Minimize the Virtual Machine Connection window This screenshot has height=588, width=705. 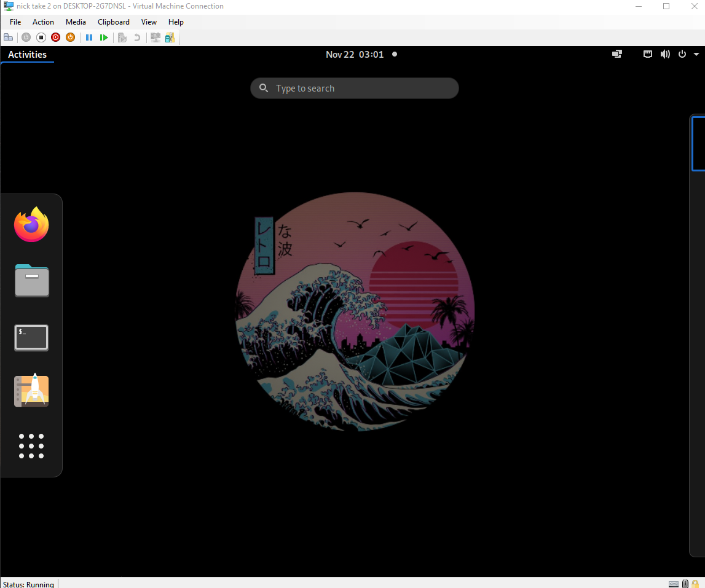point(639,6)
